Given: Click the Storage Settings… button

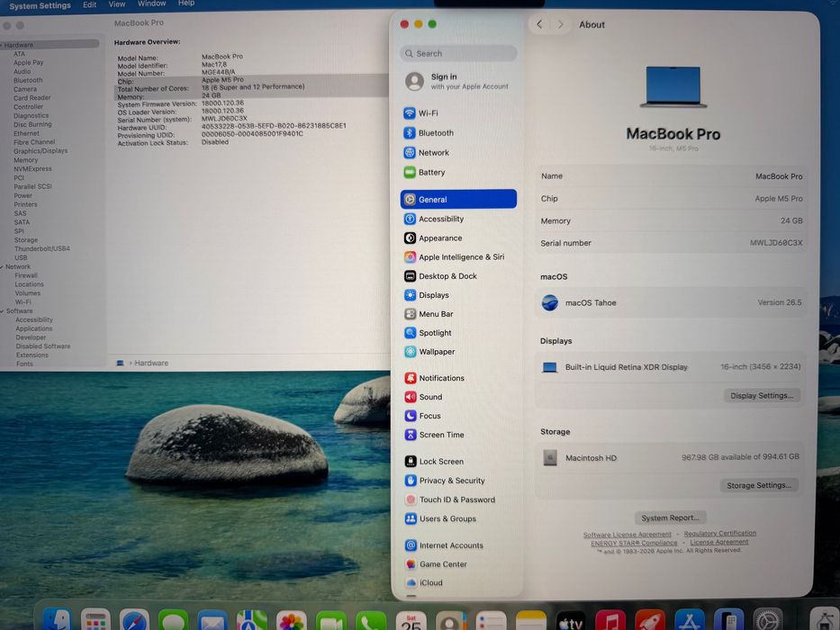Looking at the screenshot, I should tap(759, 485).
